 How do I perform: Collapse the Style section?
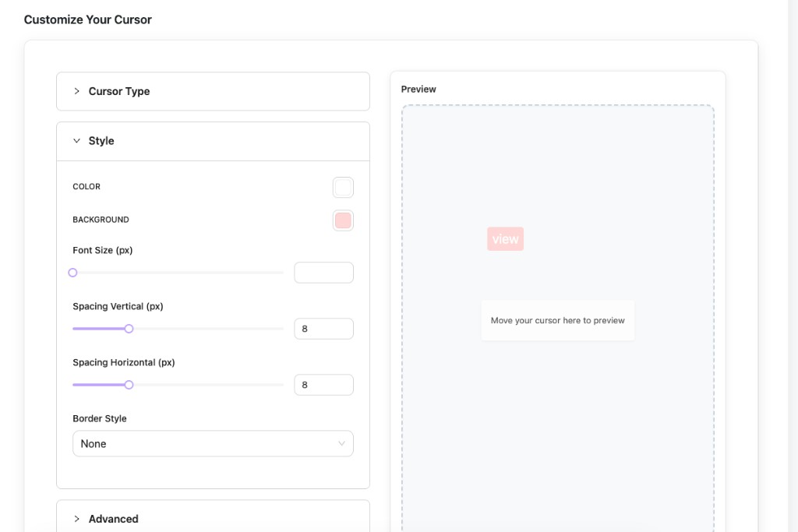(213, 141)
